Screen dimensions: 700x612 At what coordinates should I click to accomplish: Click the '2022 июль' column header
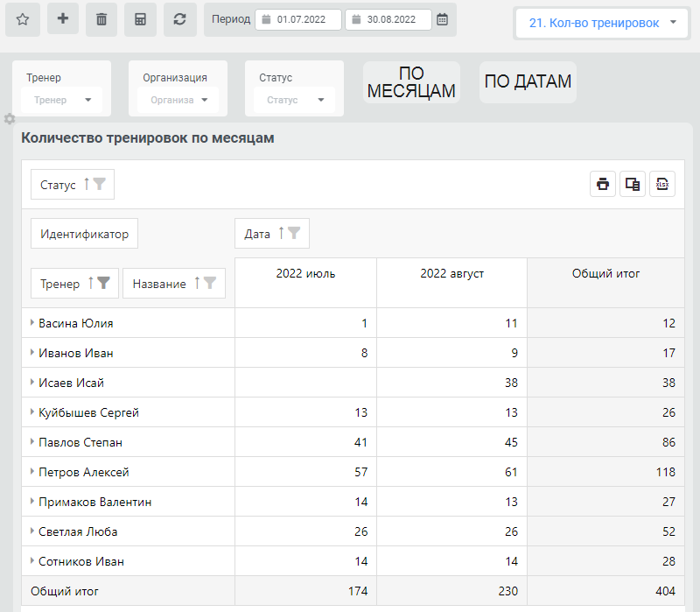pyautogui.click(x=305, y=282)
